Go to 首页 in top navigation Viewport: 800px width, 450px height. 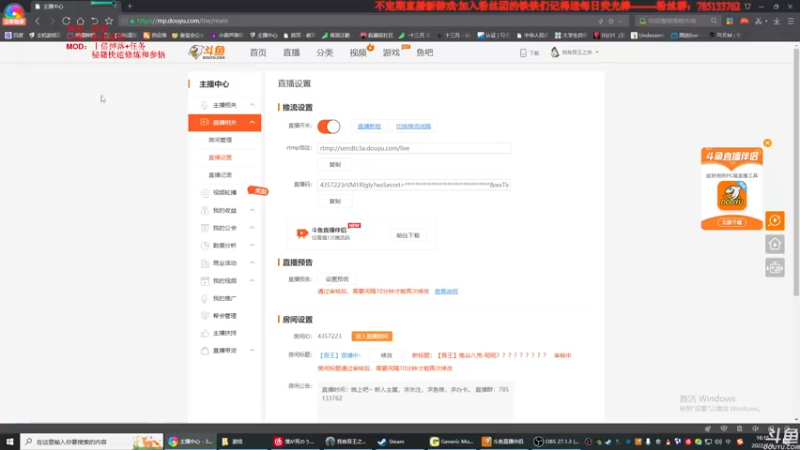click(x=258, y=53)
